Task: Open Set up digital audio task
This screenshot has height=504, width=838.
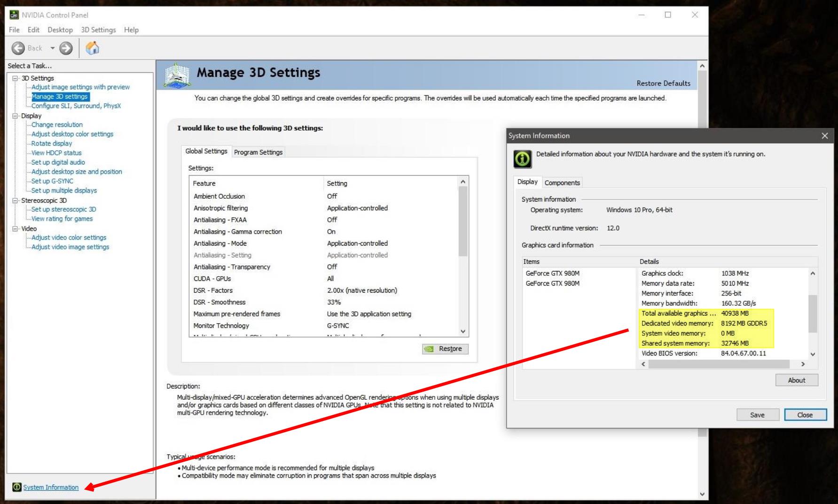Action: click(x=58, y=162)
